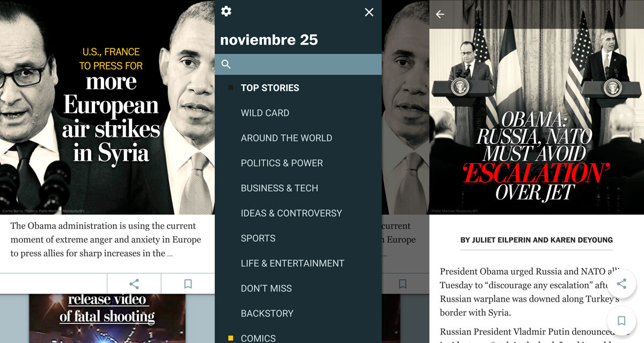Go back using the arrow icon
The width and height of the screenshot is (644, 343).
point(440,14)
